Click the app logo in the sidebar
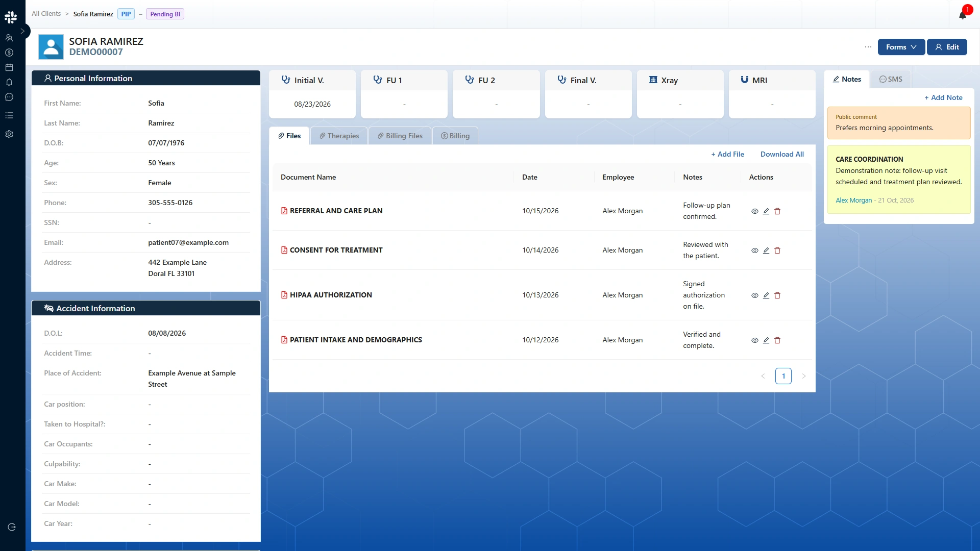 (x=11, y=17)
